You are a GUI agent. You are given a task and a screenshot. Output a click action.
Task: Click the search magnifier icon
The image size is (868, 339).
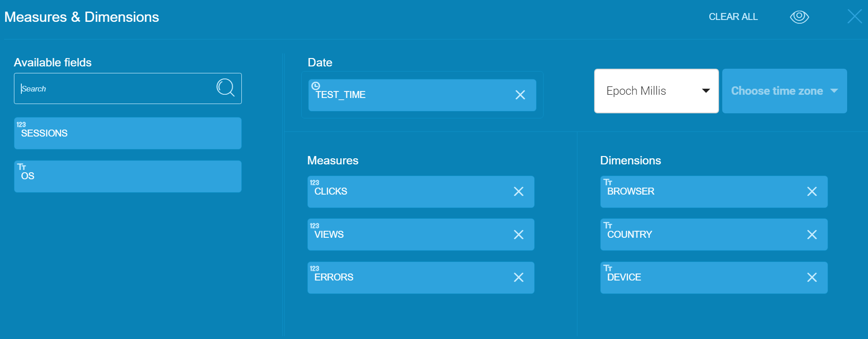tap(226, 88)
